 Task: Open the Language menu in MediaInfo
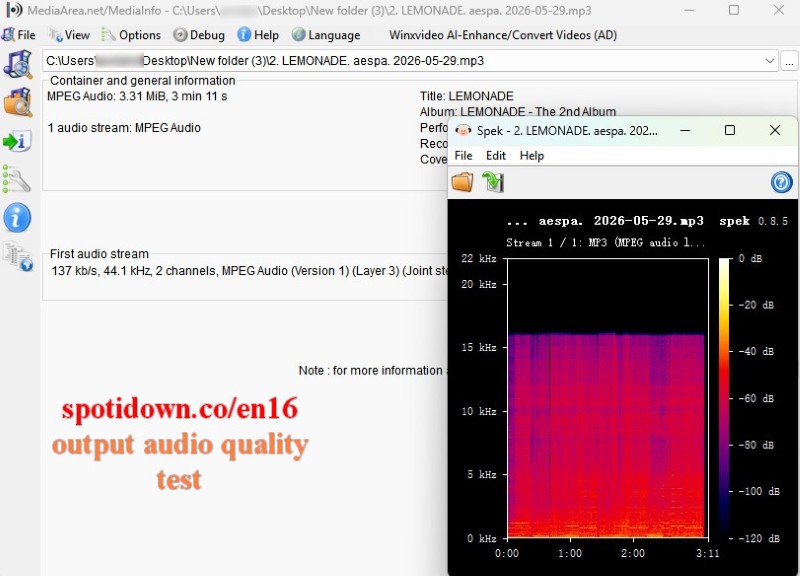[x=326, y=35]
